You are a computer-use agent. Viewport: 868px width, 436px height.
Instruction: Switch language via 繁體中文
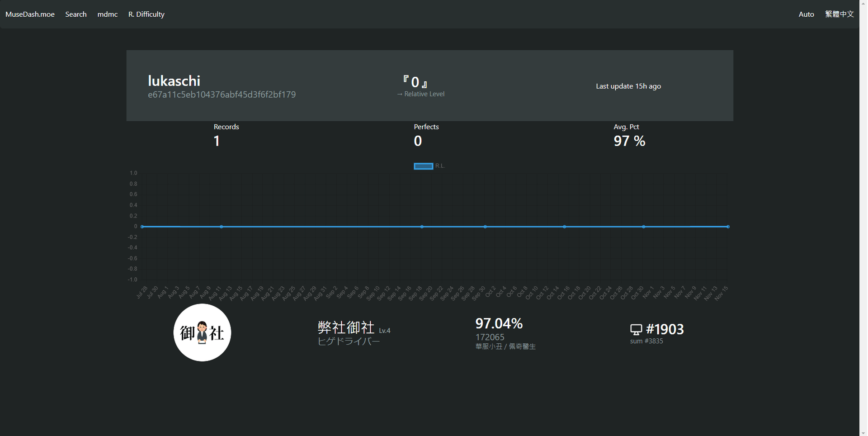click(839, 14)
